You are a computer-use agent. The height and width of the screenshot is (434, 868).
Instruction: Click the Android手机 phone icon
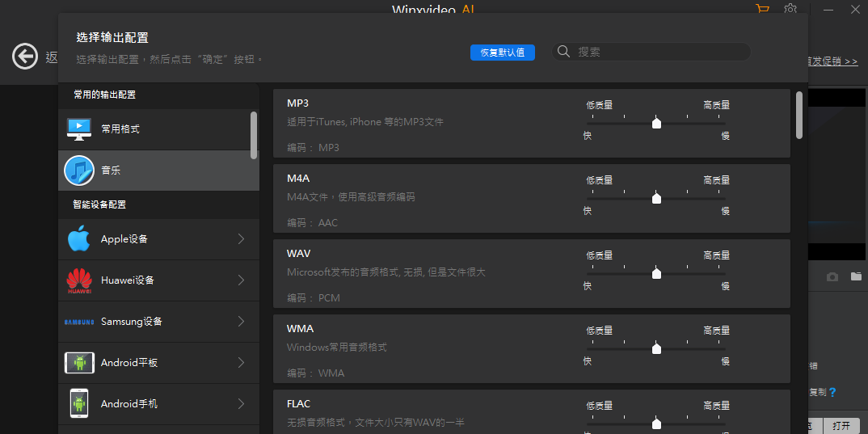click(x=79, y=404)
